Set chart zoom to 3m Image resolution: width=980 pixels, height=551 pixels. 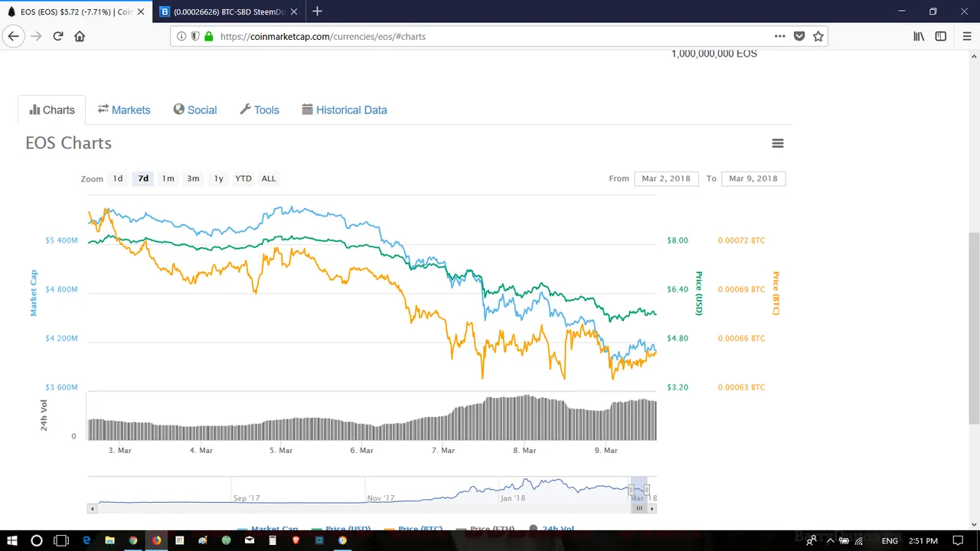[193, 178]
